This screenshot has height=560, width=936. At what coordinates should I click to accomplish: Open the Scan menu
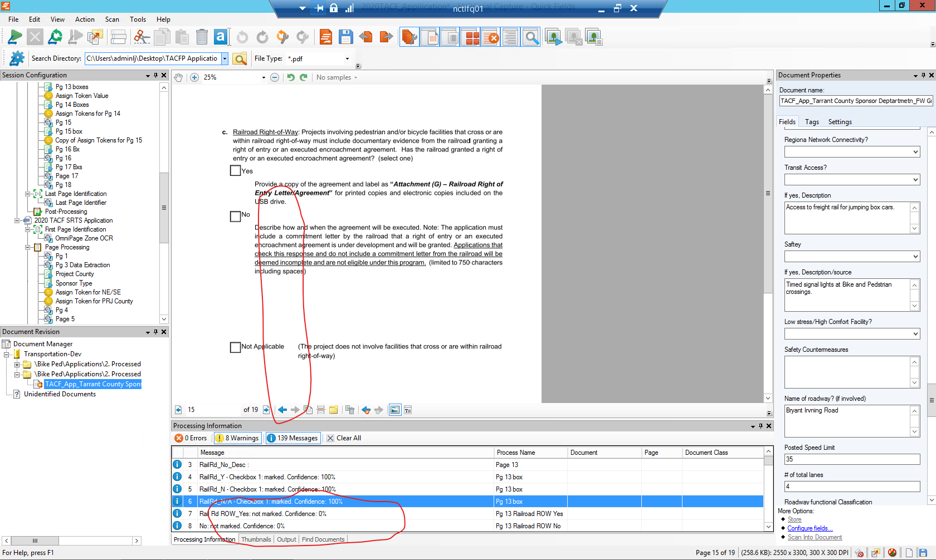pyautogui.click(x=112, y=19)
